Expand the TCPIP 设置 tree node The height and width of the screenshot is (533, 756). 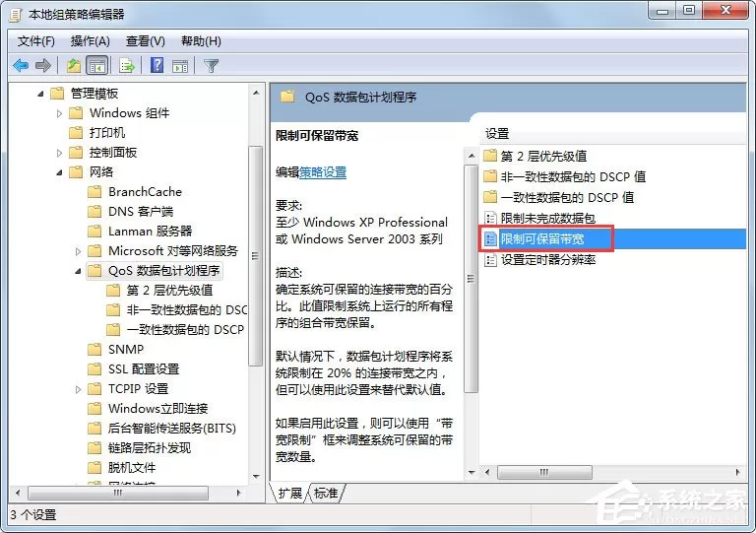(78, 389)
